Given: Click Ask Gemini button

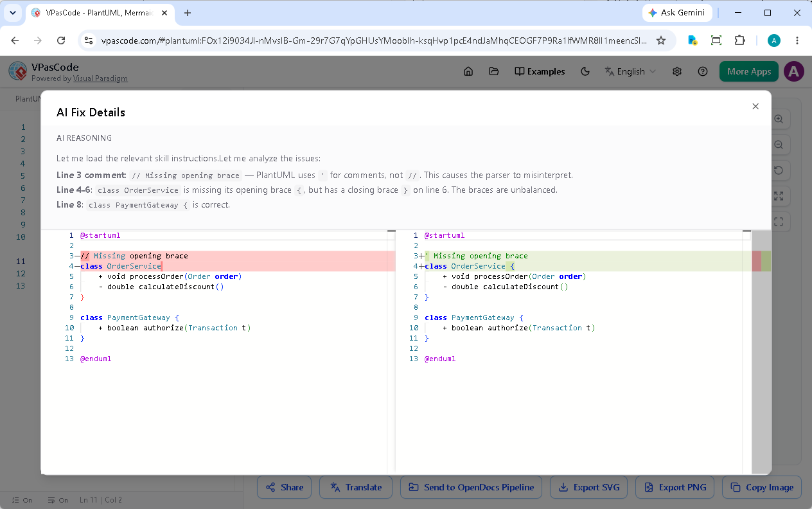Looking at the screenshot, I should [677, 13].
